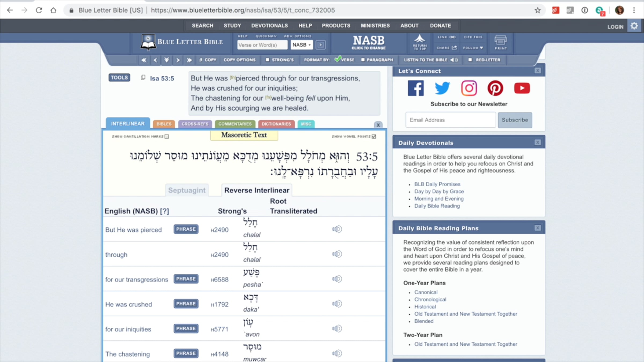
Task: Copy verse Isa 53:5 icon
Action: pos(143,77)
